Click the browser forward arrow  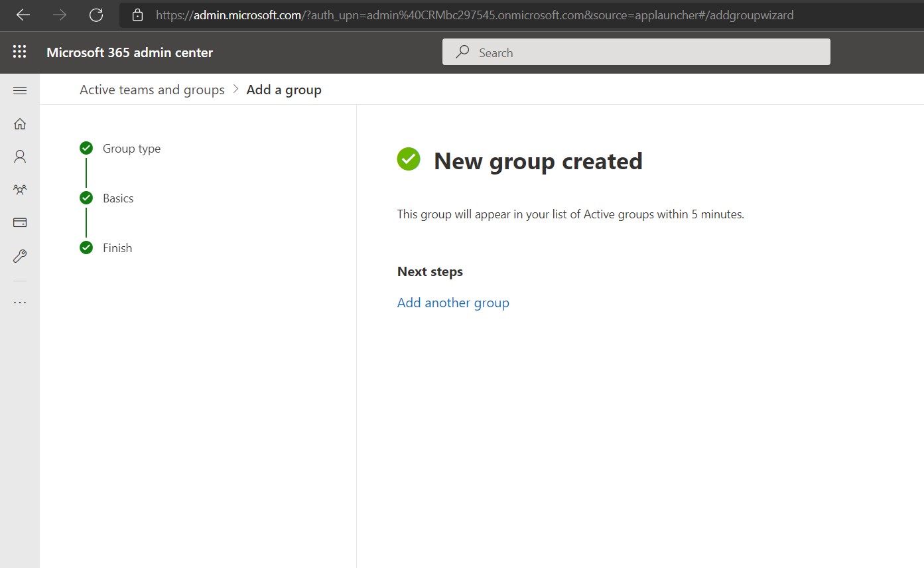pos(60,15)
